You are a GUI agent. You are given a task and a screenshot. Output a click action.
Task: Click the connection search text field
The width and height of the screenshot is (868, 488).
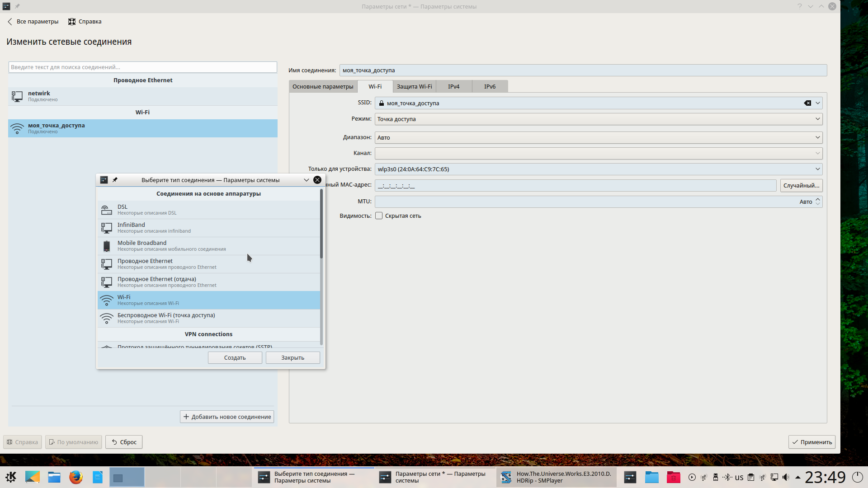tap(142, 67)
